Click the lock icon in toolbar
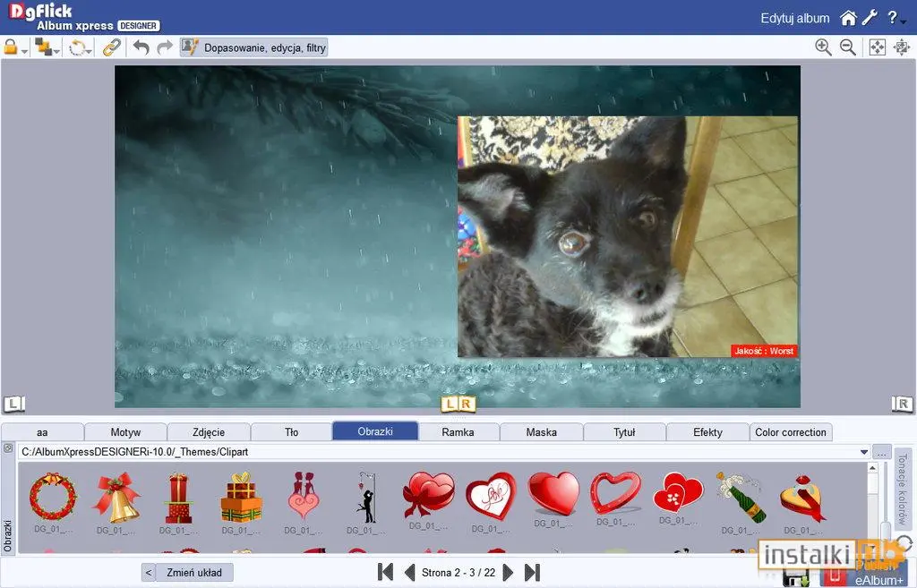The width and height of the screenshot is (917, 588). 11,47
